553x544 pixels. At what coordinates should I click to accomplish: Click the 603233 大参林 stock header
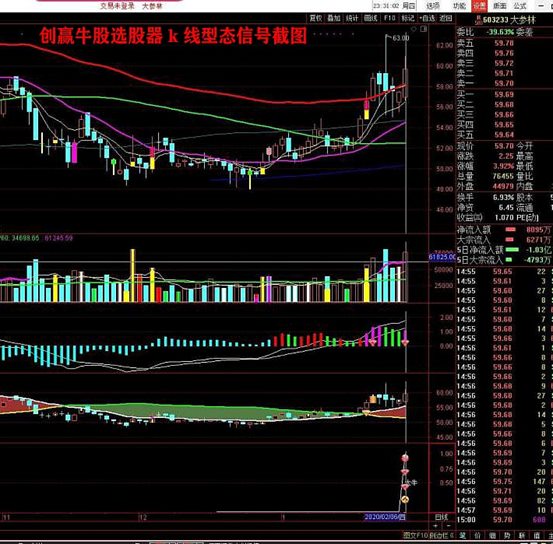(509, 20)
